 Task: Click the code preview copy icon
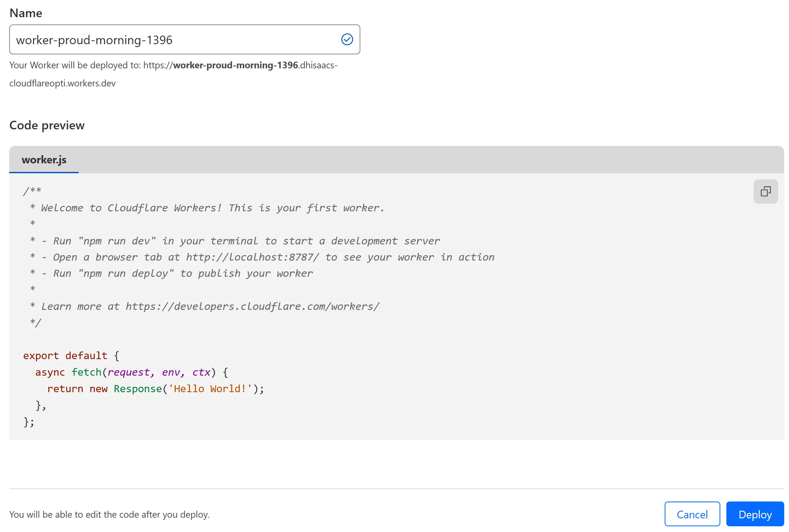coord(766,191)
